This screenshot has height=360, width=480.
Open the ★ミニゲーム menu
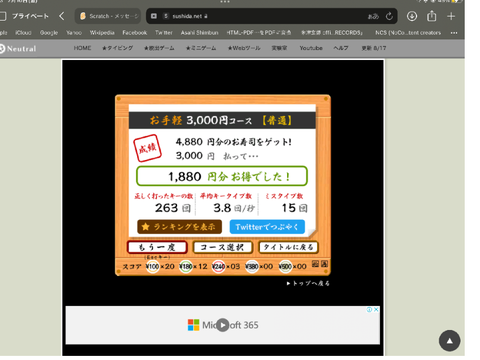coord(201,48)
